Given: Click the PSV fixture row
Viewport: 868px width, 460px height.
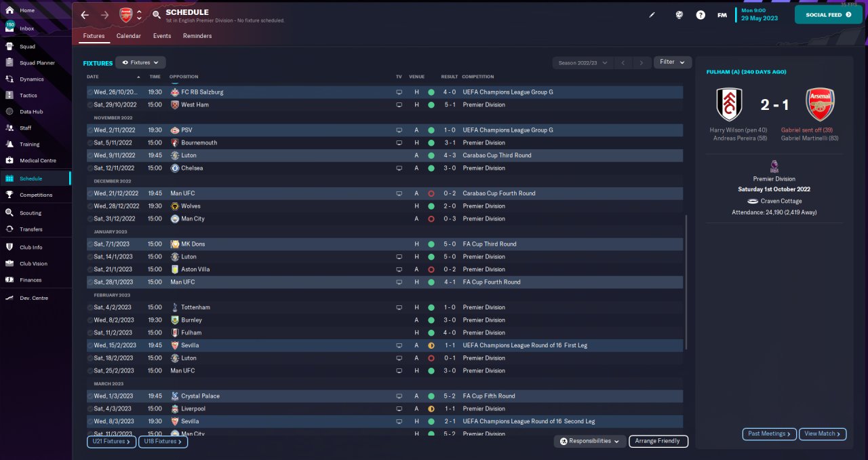Looking at the screenshot, I should click(384, 130).
